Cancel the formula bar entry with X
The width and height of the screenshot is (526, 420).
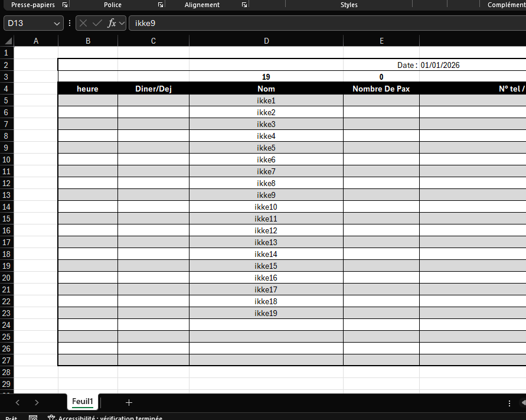click(x=83, y=23)
